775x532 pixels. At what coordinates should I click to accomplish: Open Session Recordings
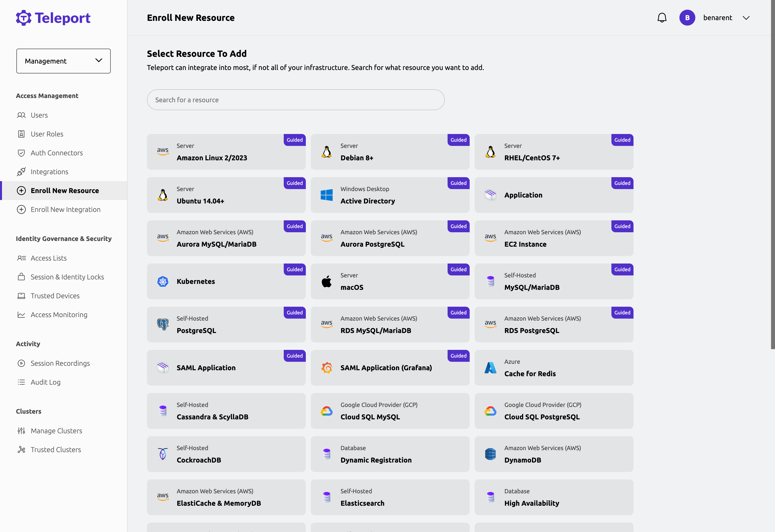pos(60,363)
